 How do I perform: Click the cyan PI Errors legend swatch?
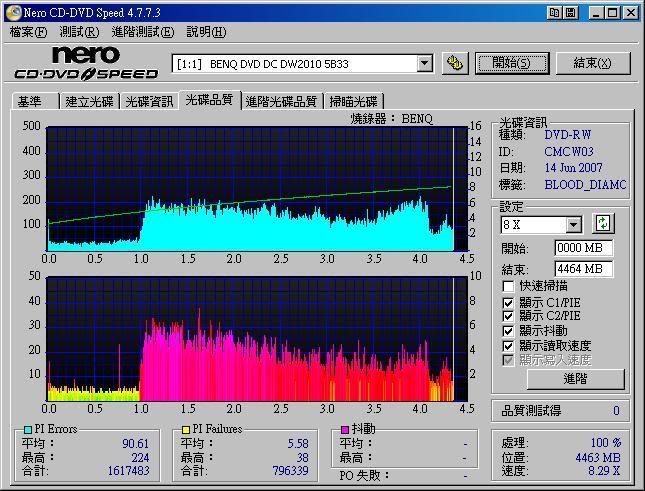coord(28,430)
